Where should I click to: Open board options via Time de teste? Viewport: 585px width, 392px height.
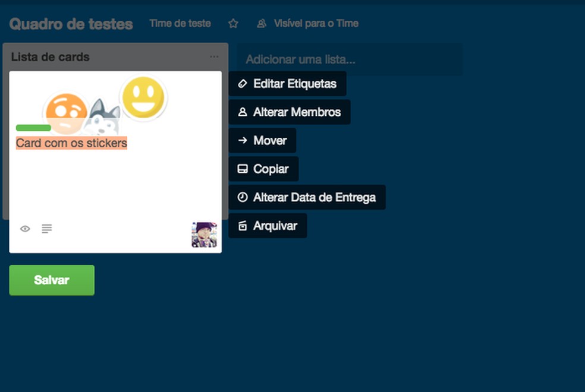[180, 23]
